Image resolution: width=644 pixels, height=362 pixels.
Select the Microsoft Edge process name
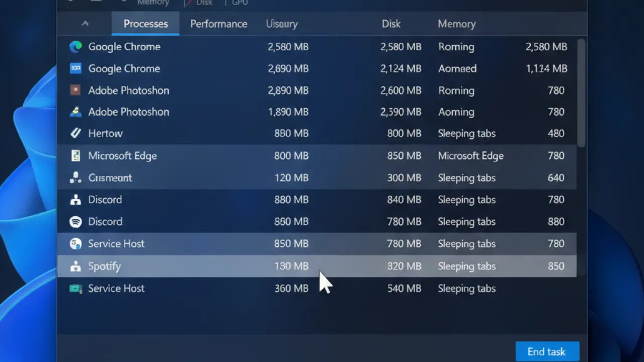point(122,156)
